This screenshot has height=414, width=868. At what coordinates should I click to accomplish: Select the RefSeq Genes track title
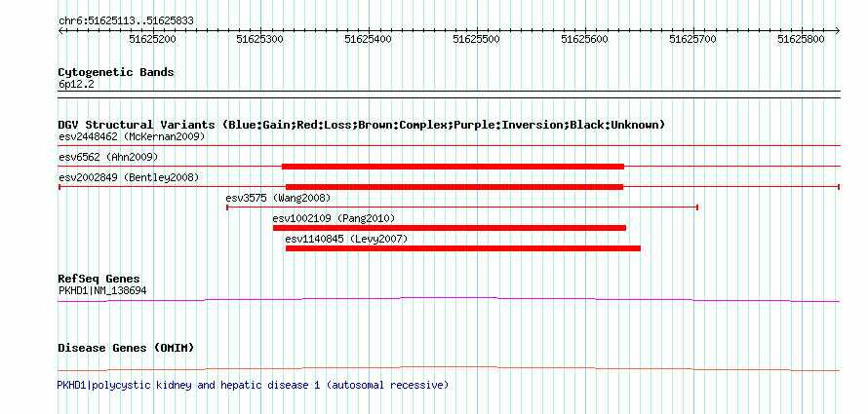[x=99, y=279]
